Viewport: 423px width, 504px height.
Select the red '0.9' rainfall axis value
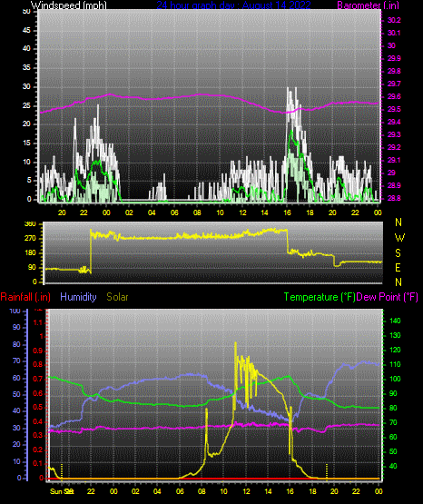tap(38, 351)
